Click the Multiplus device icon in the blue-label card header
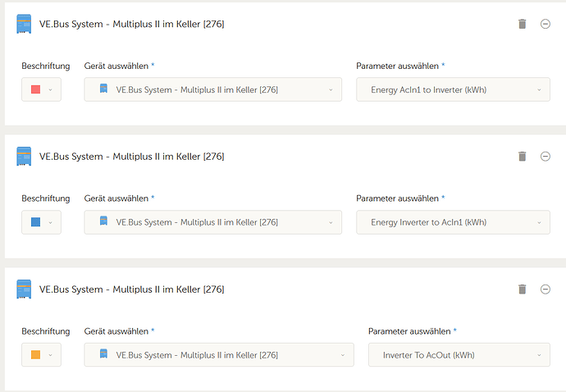This screenshot has height=392, width=566. tap(24, 157)
